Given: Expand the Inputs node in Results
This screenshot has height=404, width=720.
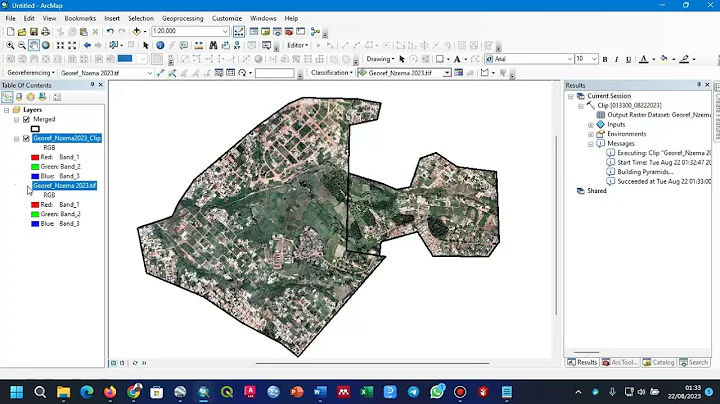Looking at the screenshot, I should pos(591,125).
